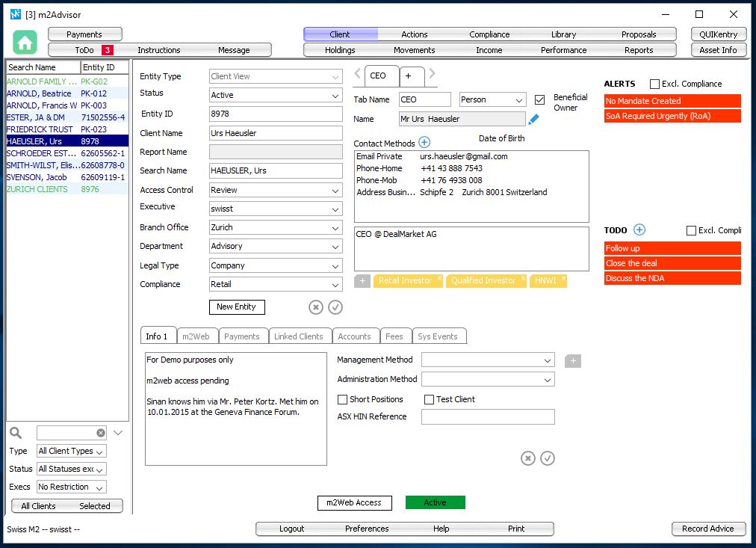This screenshot has height=548, width=756.
Task: Open the Accounts tab
Action: [354, 336]
